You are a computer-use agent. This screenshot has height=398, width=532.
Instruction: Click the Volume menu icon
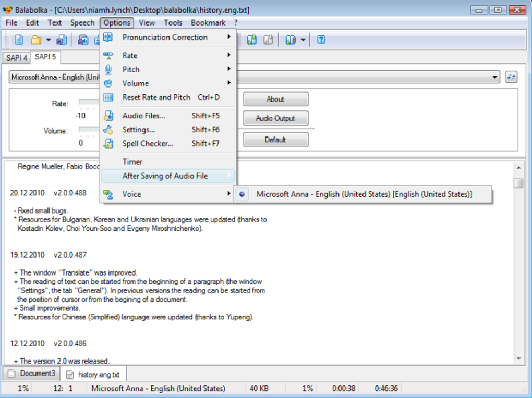(108, 83)
